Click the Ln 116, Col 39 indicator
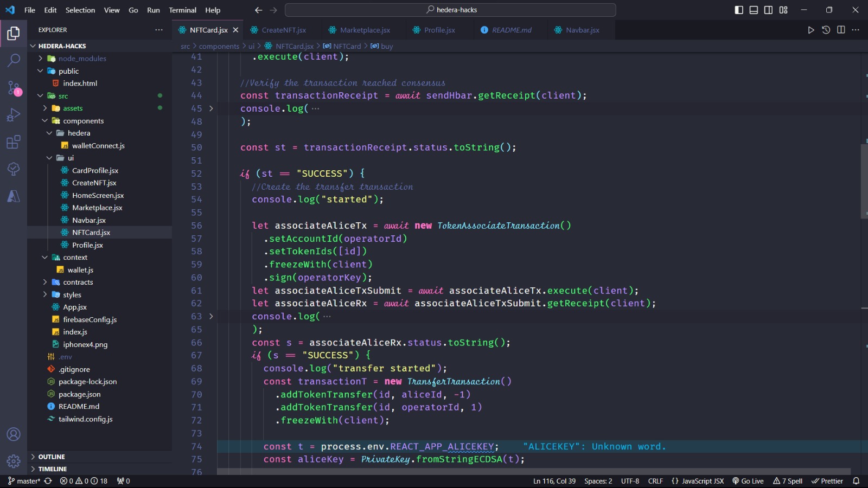Screen dimensions: 868x488 (x=554, y=481)
